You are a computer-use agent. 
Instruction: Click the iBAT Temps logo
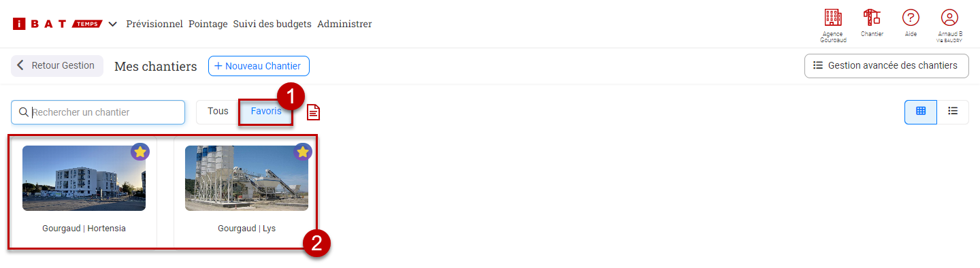click(x=57, y=24)
